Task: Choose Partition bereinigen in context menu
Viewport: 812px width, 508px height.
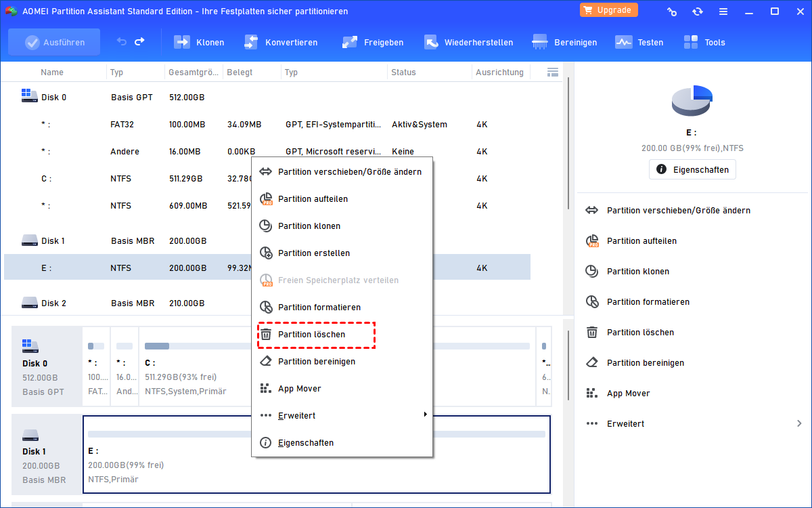Action: coord(342,362)
